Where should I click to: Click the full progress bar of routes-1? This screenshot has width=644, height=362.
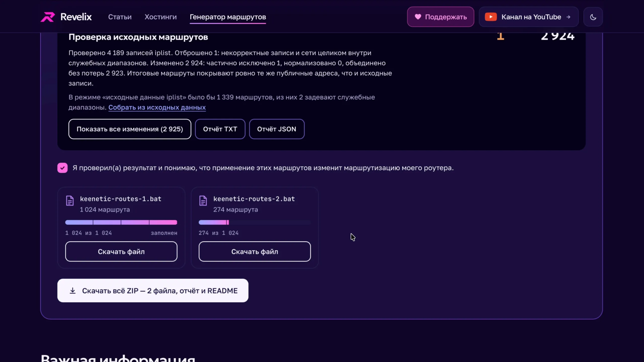coord(121,222)
